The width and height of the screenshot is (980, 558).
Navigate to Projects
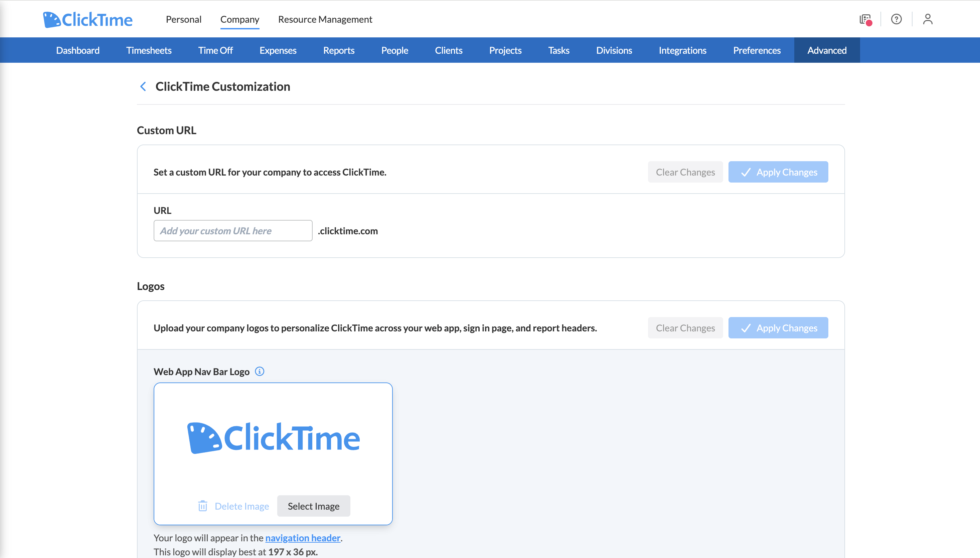click(x=505, y=50)
